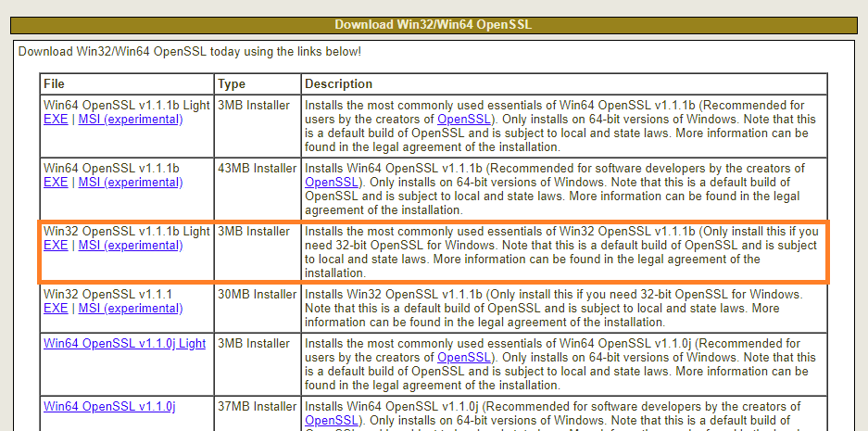Screen dimensions: 868x431
Task: Download MSI (experimental) for Win64 OpenSSL v1.1.1b Light
Action: [131, 120]
